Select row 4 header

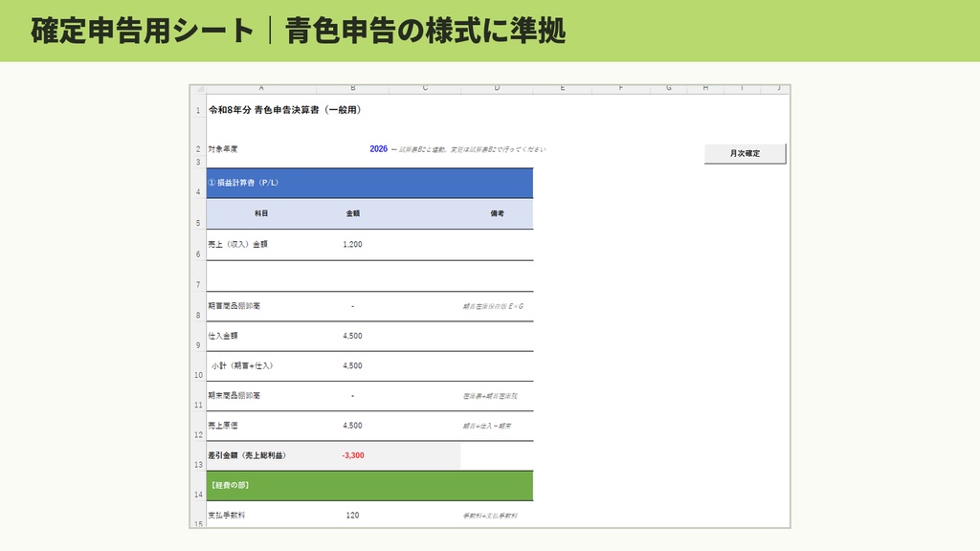[198, 184]
